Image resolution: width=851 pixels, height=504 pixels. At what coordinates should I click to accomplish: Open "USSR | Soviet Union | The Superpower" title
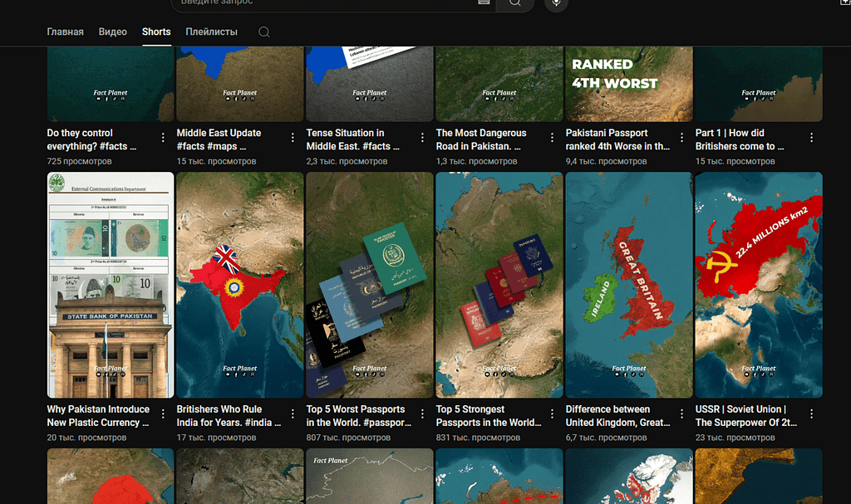(745, 415)
